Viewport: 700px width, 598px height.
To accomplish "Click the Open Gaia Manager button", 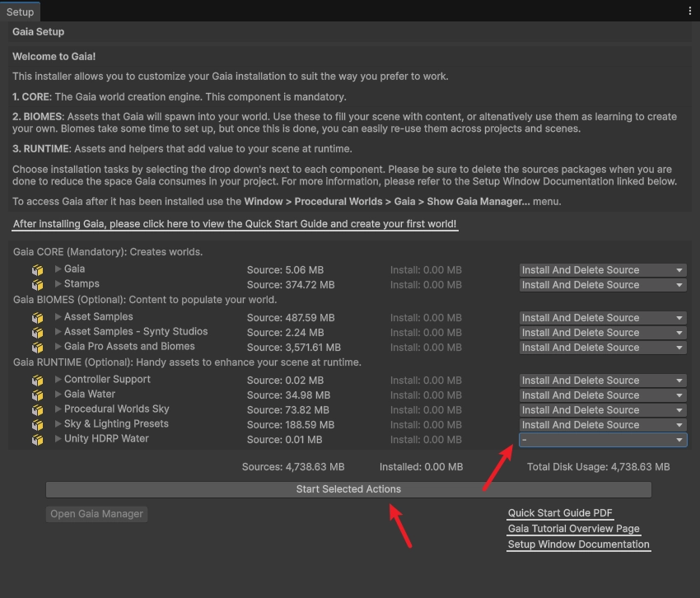I will (x=96, y=514).
